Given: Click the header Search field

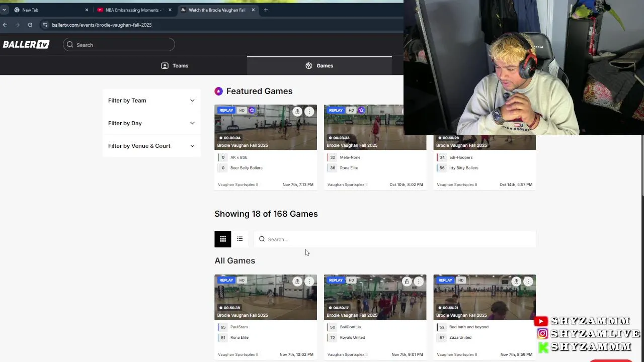Looking at the screenshot, I should point(119,45).
